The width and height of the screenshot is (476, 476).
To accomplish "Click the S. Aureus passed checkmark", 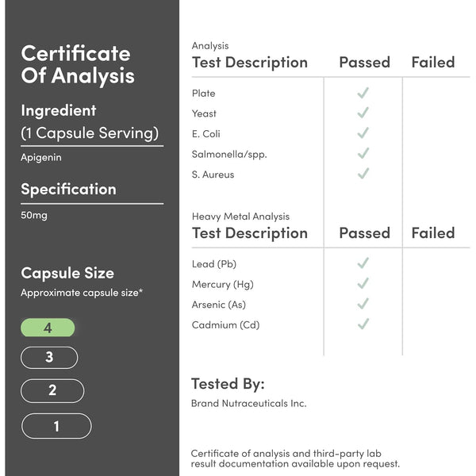I will coord(363,174).
